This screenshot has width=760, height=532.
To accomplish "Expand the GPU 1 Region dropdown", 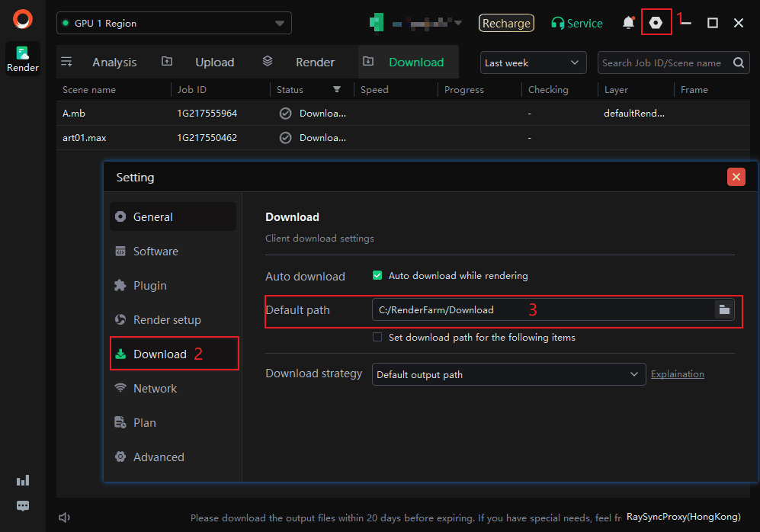I will click(x=174, y=24).
